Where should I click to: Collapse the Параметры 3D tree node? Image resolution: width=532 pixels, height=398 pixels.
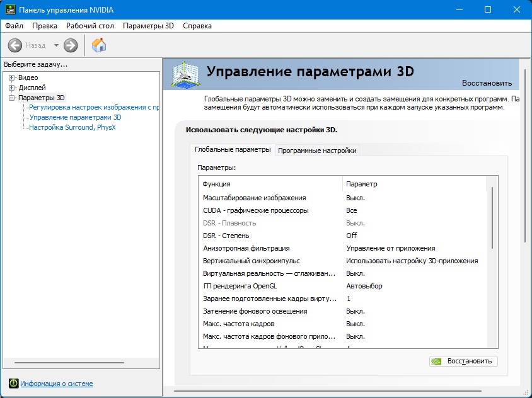(11, 98)
